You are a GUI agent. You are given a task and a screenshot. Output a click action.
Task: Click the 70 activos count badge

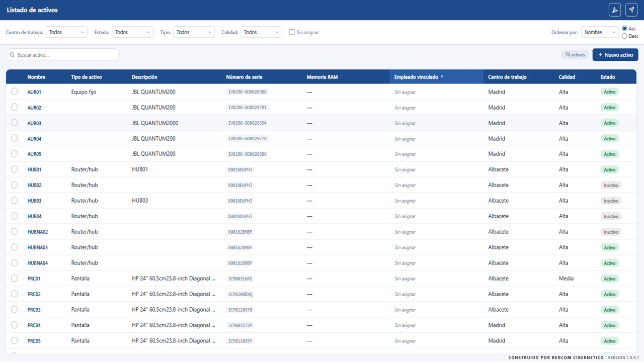point(575,55)
